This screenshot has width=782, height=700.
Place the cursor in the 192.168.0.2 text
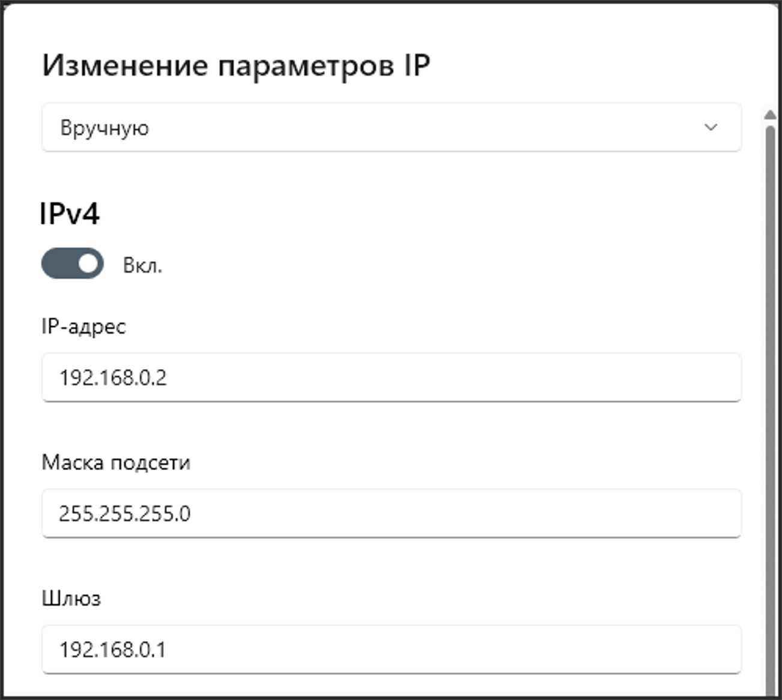(113, 378)
